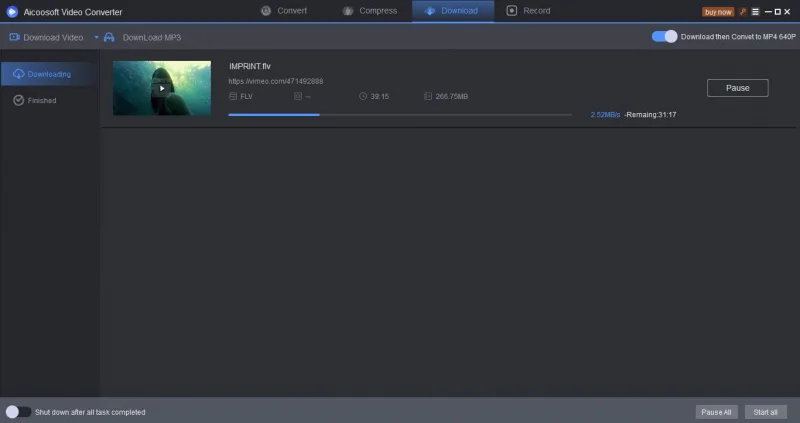Enable shut down after all tasks completed

click(x=18, y=411)
